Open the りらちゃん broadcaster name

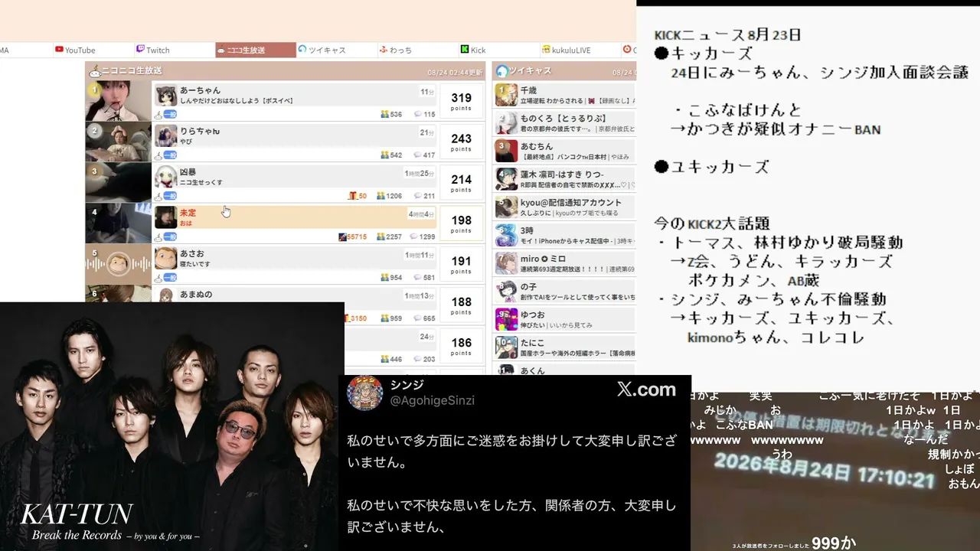pyautogui.click(x=200, y=132)
